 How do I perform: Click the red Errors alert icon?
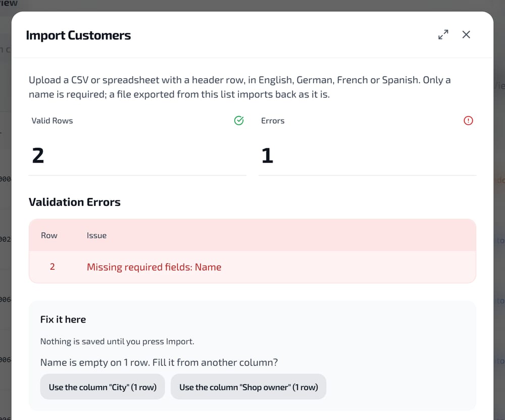468,121
